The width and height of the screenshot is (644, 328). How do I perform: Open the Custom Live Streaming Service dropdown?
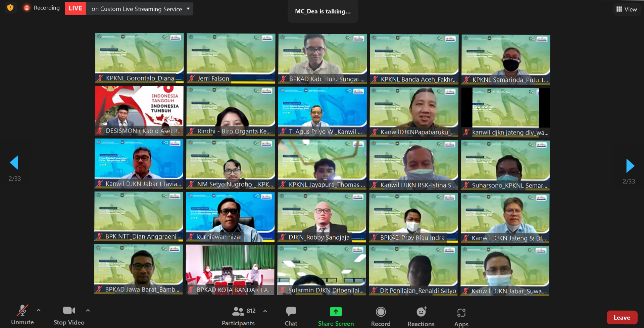188,9
